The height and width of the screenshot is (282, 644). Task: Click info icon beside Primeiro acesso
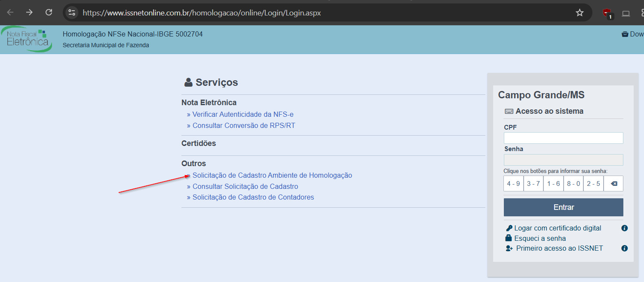point(625,248)
